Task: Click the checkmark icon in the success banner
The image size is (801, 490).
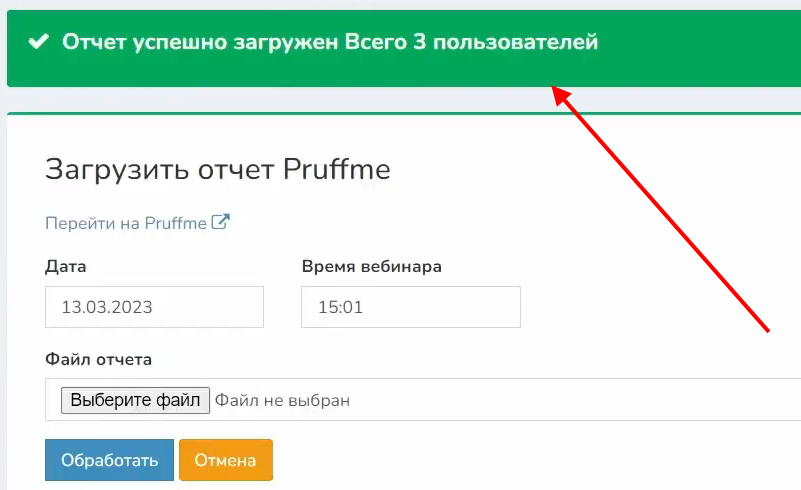Action: (39, 42)
